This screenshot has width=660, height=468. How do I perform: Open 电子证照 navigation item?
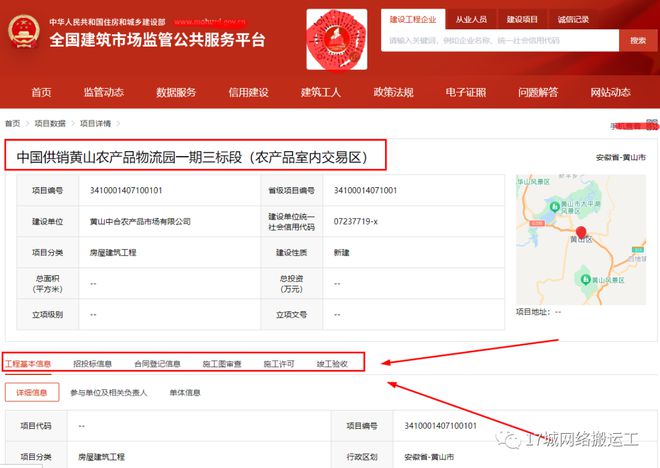tap(466, 92)
